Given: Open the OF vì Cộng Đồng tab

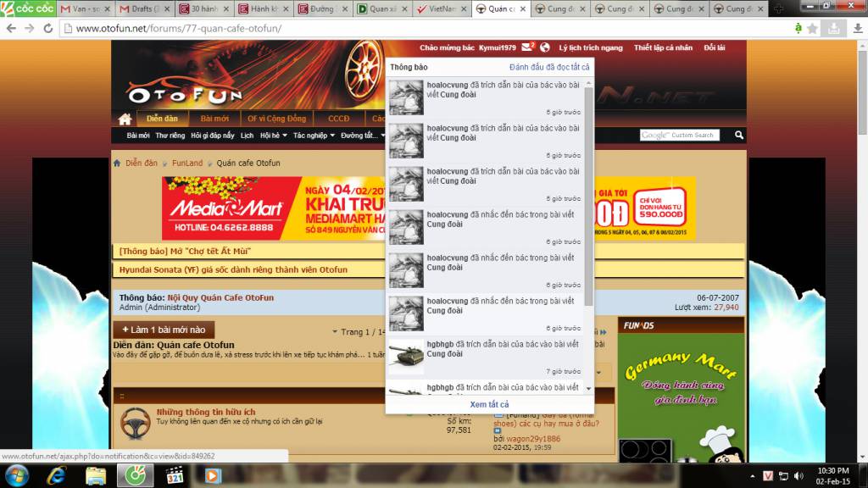Looking at the screenshot, I should [x=276, y=119].
